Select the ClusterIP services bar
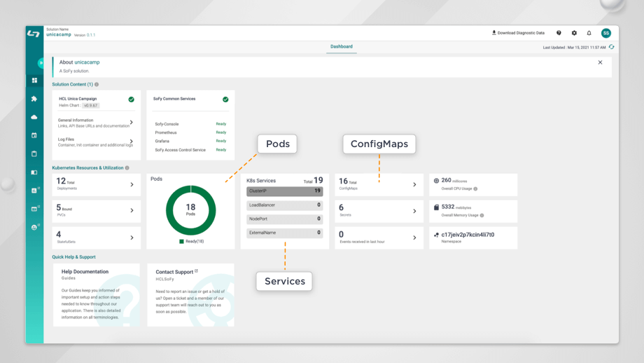The height and width of the screenshot is (363, 644). coord(285,191)
